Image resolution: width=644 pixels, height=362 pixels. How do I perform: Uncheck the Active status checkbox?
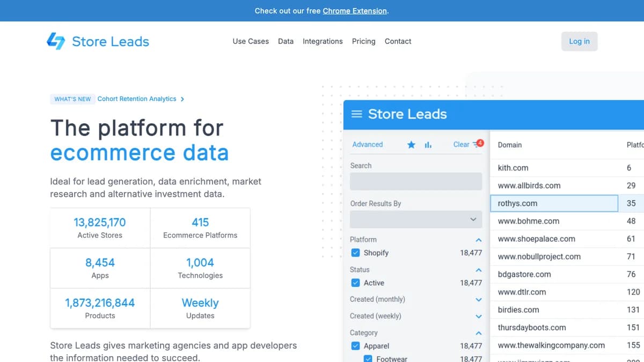355,283
